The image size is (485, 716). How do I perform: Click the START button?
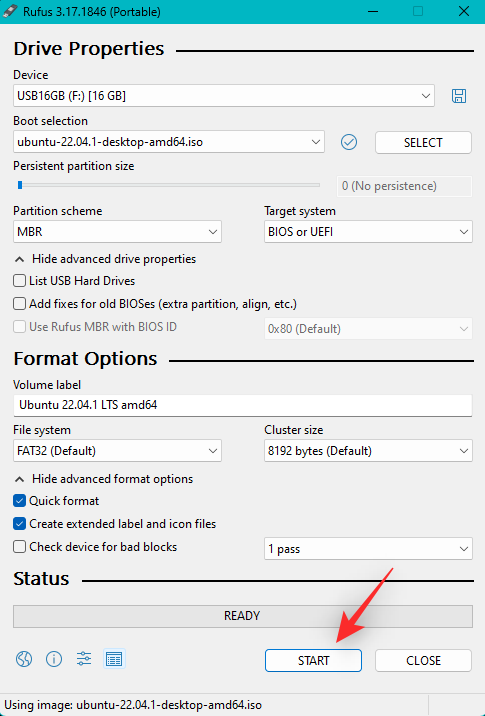pyautogui.click(x=313, y=660)
